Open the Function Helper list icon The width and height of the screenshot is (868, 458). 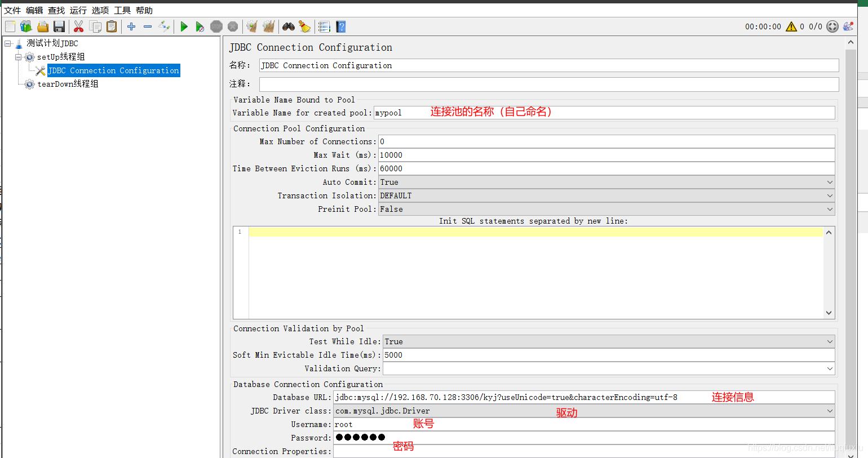pyautogui.click(x=324, y=26)
